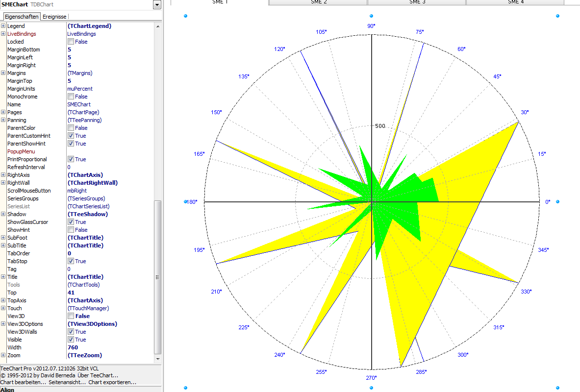
Task: Expand the Shadow property
Action: [x=3, y=214]
